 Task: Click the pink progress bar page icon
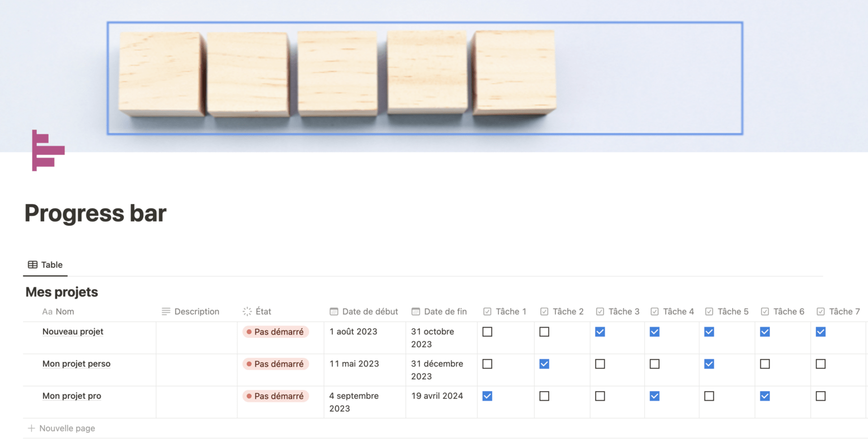pyautogui.click(x=48, y=150)
